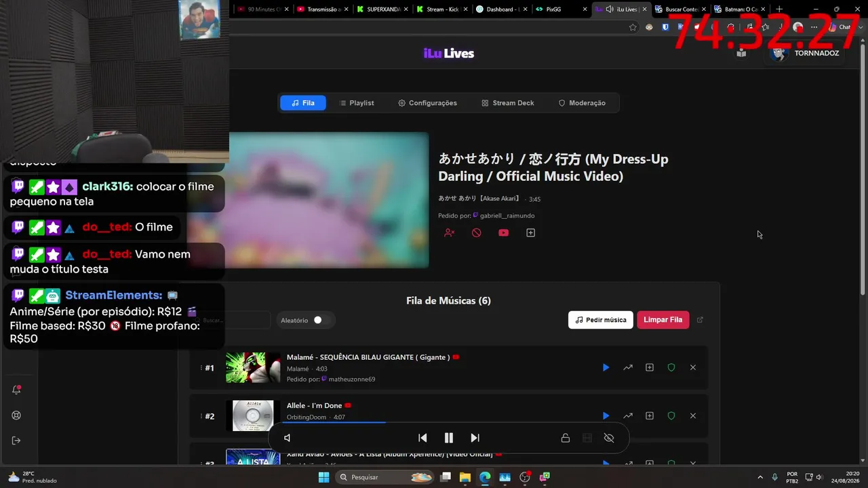Click requester matheuzonne69
The width and height of the screenshot is (868, 488).
point(352,380)
